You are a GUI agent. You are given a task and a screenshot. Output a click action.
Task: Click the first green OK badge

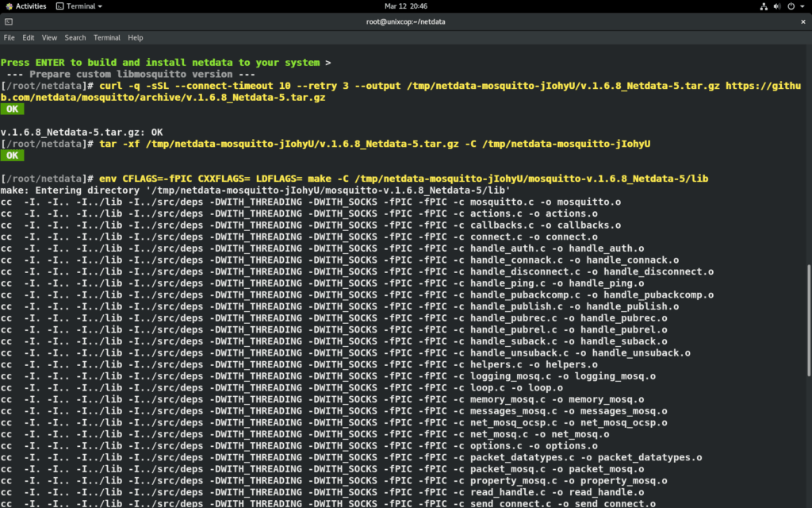coord(12,109)
